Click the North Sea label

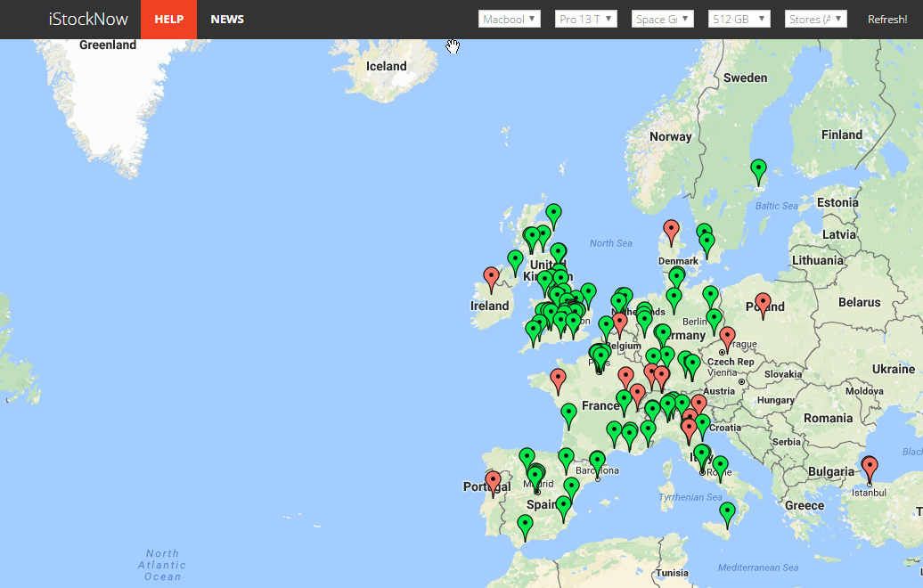611,243
